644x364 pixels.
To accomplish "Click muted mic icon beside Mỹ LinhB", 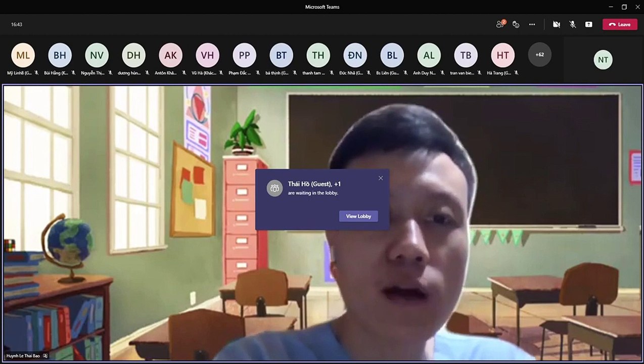I will point(36,73).
